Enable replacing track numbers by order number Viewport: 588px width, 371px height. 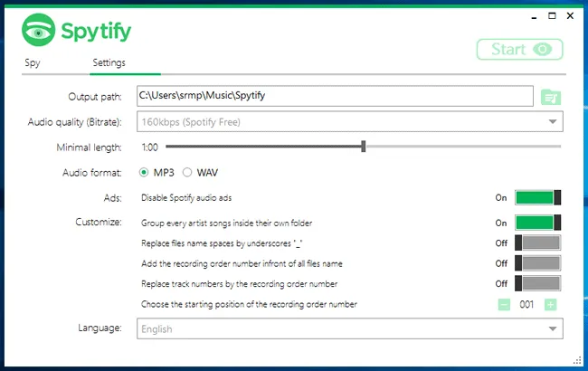pos(537,284)
